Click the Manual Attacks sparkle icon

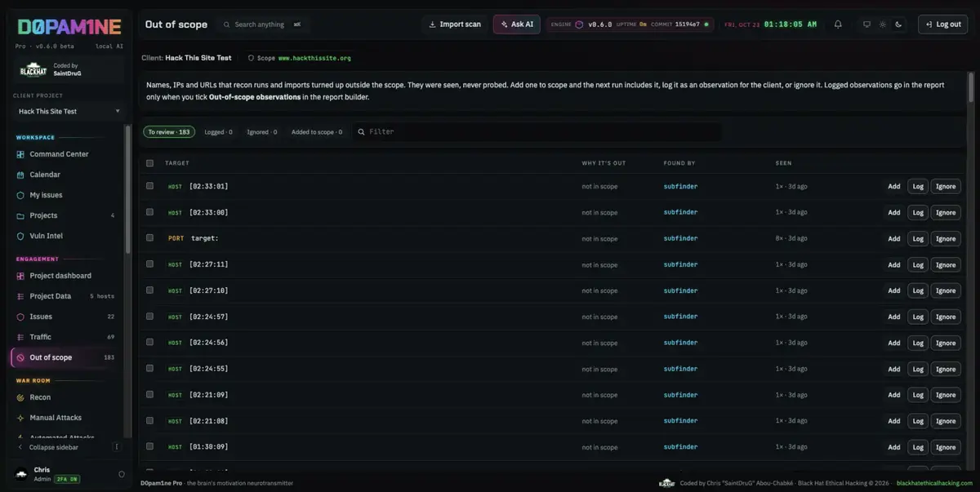[x=21, y=418]
